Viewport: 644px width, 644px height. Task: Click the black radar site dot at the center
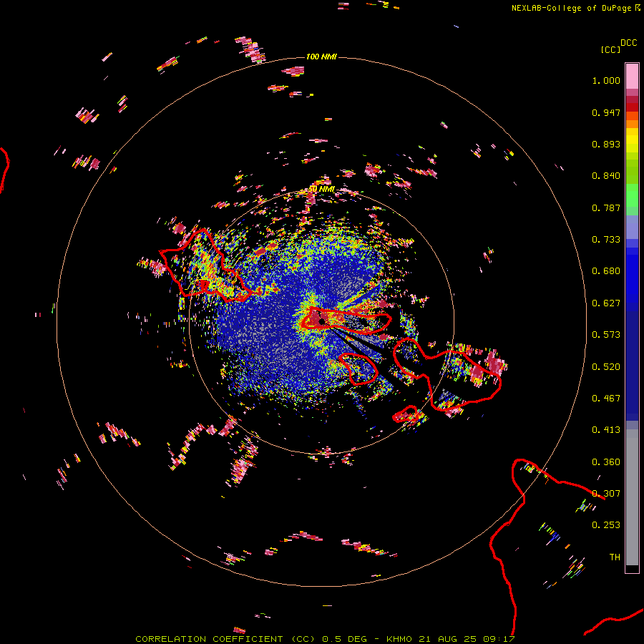321,321
